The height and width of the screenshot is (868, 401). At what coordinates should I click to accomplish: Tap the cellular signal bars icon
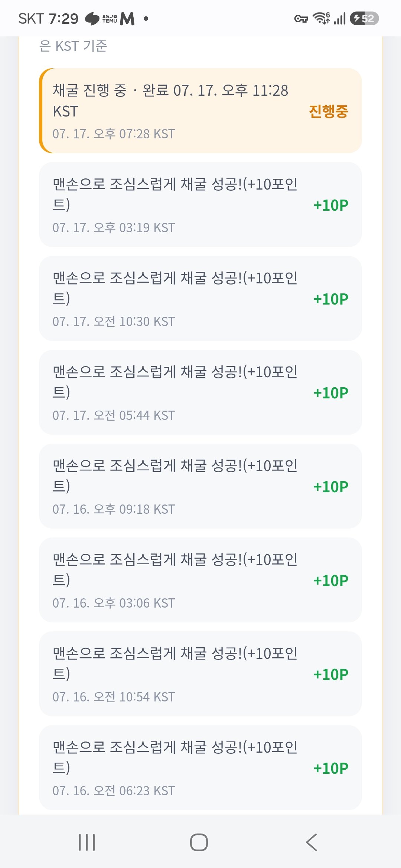(340, 19)
